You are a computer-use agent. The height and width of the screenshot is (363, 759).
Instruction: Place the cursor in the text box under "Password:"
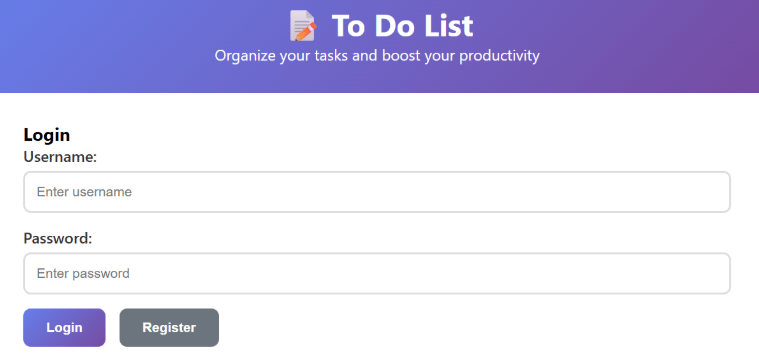377,273
